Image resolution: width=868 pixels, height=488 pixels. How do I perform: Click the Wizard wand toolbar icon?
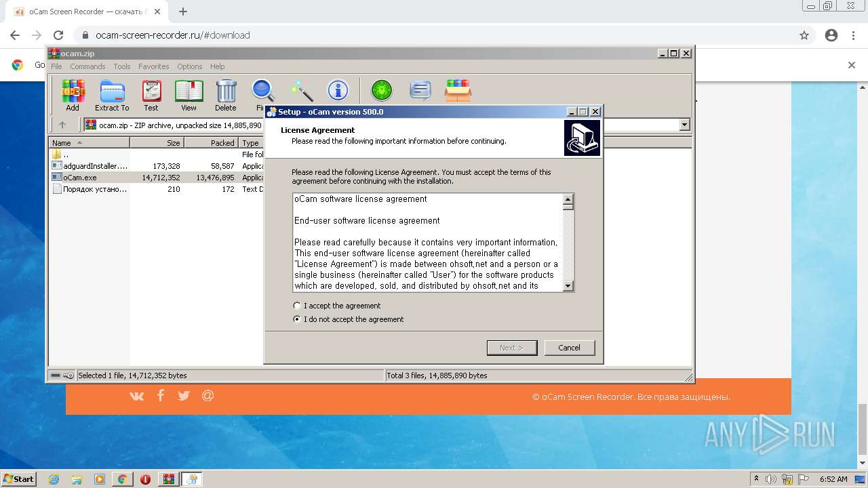pyautogui.click(x=301, y=91)
